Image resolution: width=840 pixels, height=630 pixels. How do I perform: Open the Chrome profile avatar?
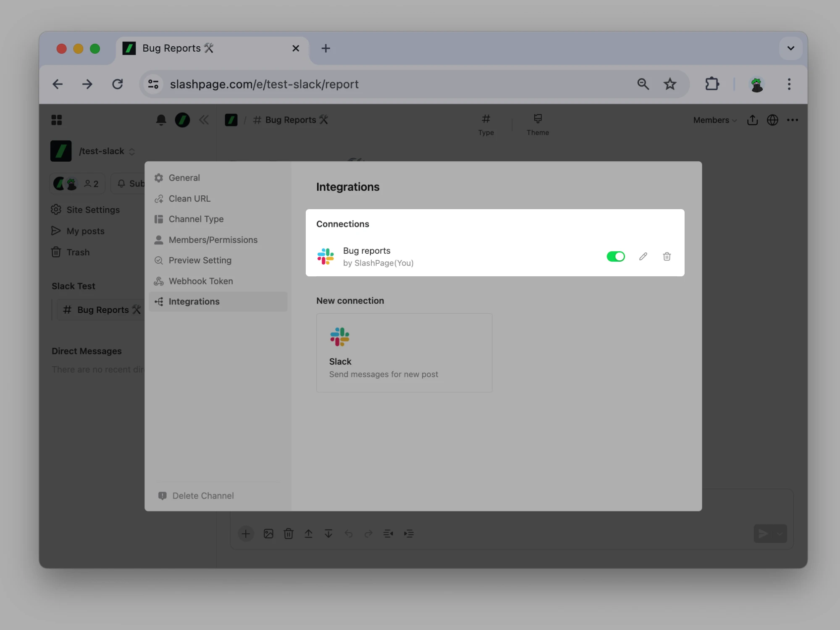(x=757, y=84)
